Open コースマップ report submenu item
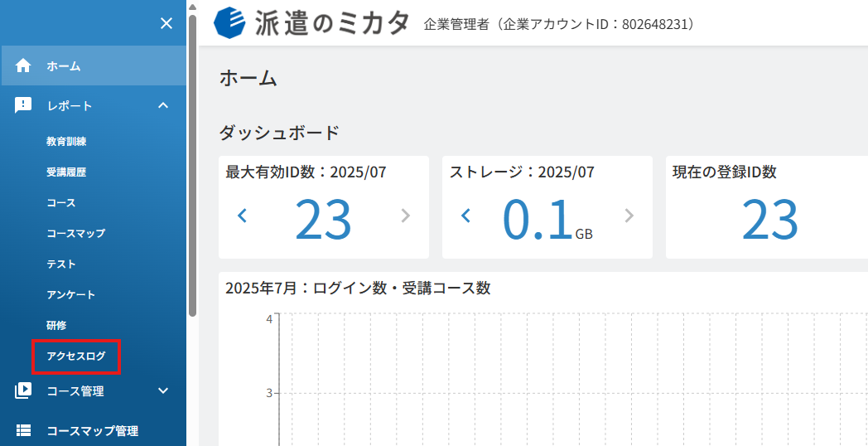The image size is (868, 446). tap(76, 233)
